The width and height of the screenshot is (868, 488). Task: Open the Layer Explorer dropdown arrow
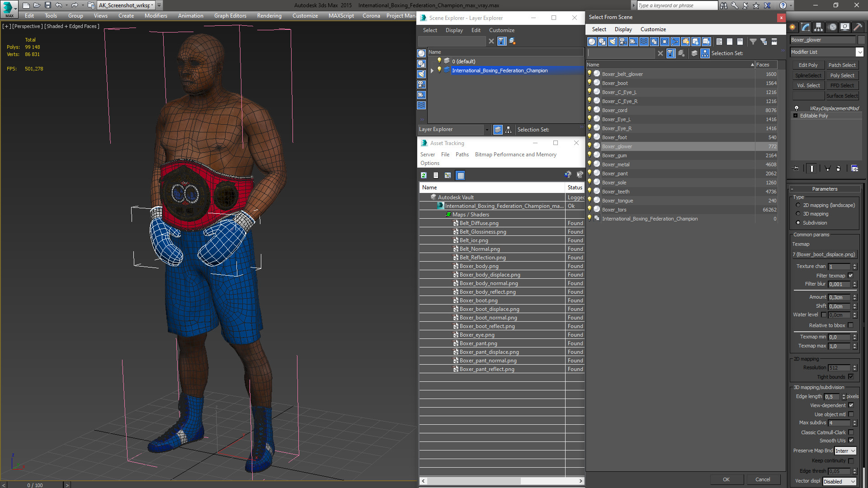tap(487, 130)
